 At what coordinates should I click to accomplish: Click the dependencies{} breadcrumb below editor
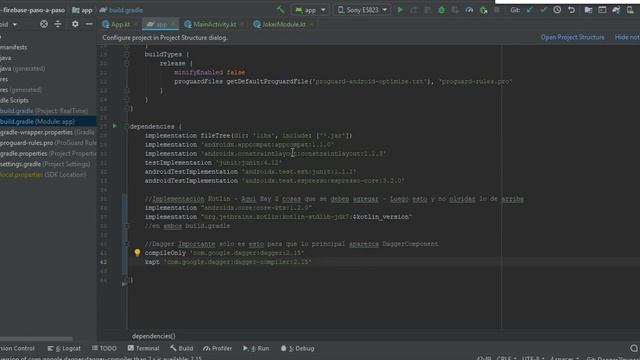tap(153, 336)
